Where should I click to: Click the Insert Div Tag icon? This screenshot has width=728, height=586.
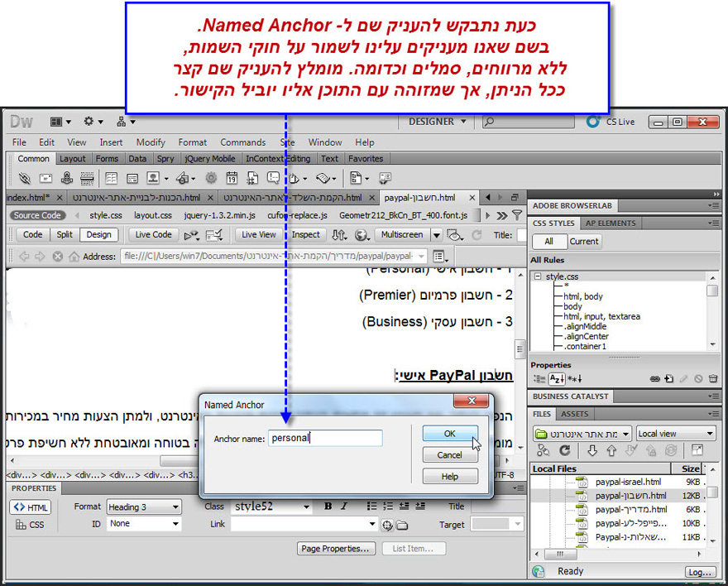pos(132,178)
